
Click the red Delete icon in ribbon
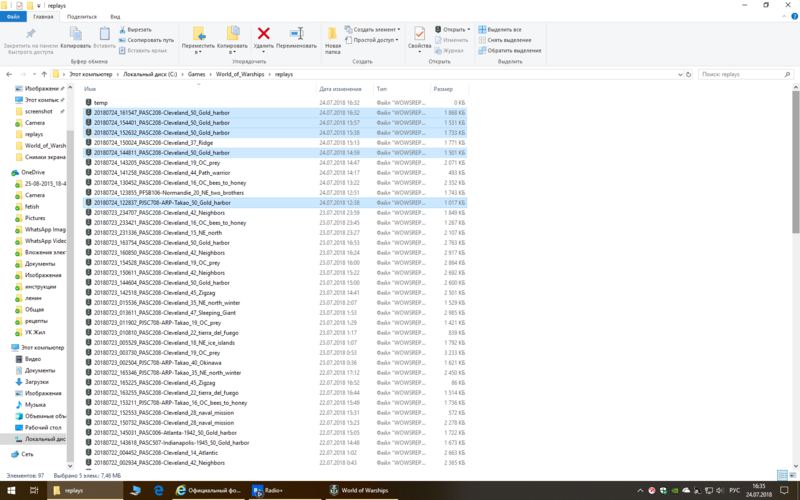(x=263, y=34)
